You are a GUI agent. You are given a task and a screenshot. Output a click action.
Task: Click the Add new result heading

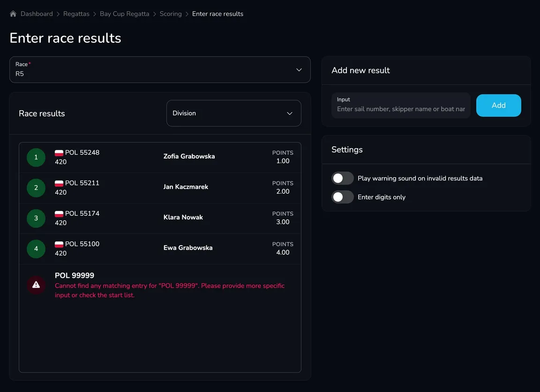coord(360,70)
